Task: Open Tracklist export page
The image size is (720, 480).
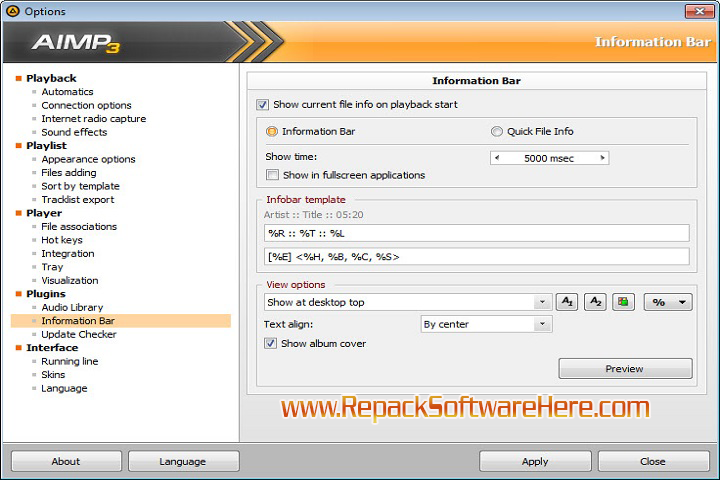Action: [78, 200]
